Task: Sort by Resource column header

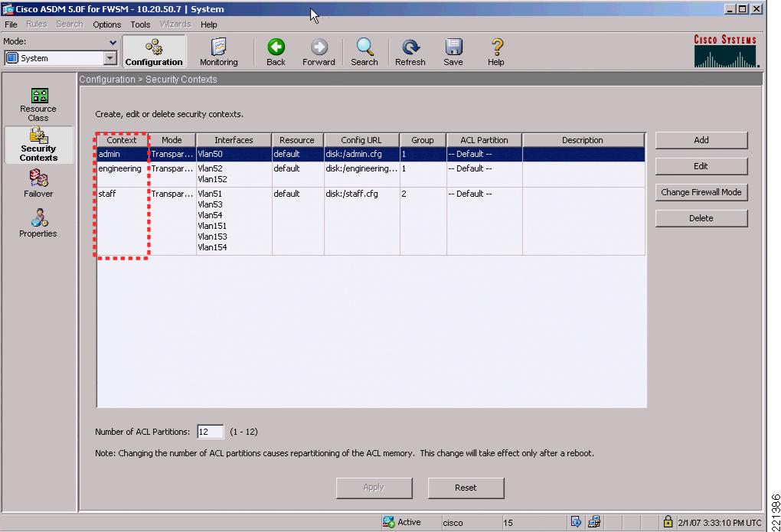Action: pyautogui.click(x=297, y=140)
